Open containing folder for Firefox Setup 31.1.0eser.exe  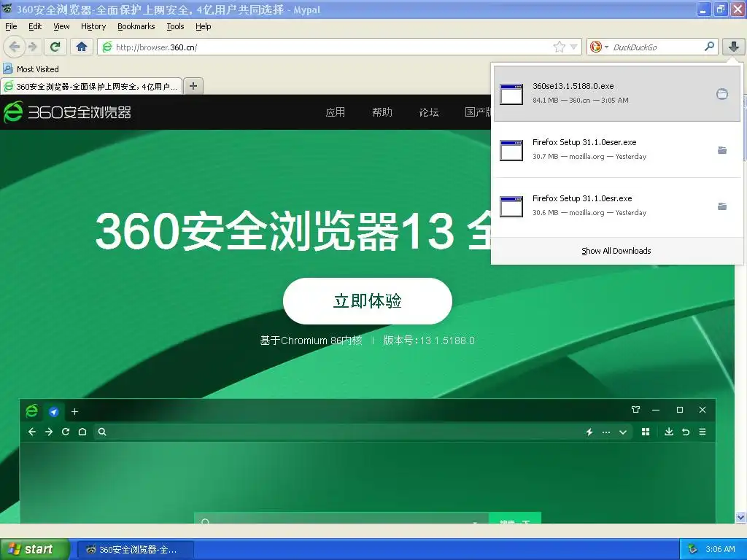(x=721, y=150)
